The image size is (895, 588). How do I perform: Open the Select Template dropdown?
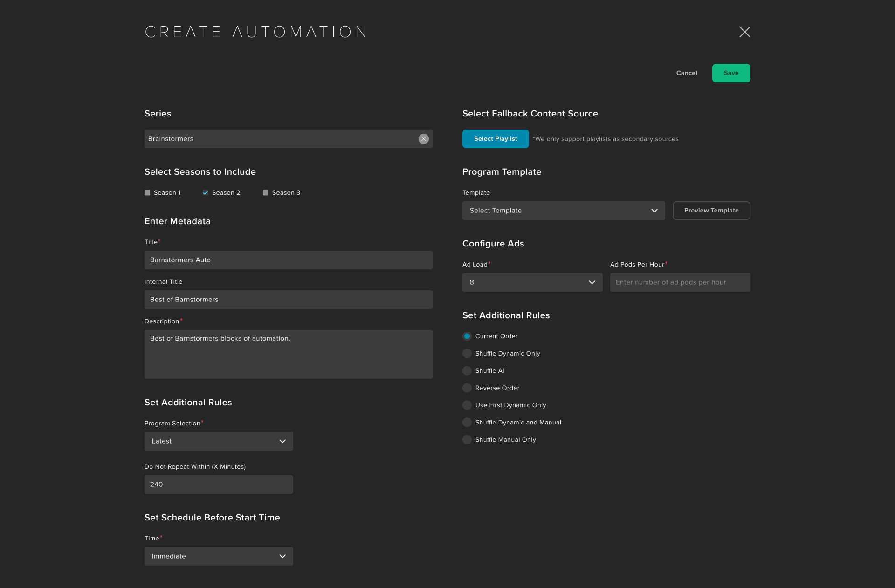click(564, 211)
